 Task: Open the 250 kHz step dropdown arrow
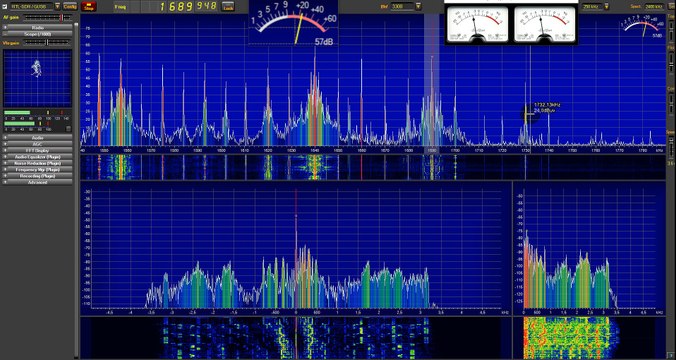(x=607, y=6)
